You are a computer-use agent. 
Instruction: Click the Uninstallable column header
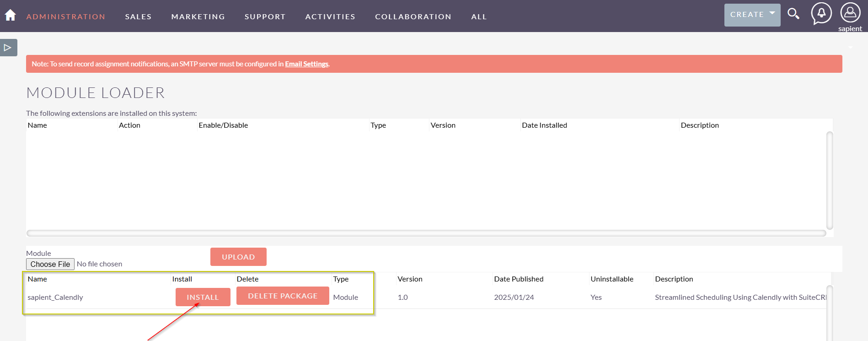(612, 279)
